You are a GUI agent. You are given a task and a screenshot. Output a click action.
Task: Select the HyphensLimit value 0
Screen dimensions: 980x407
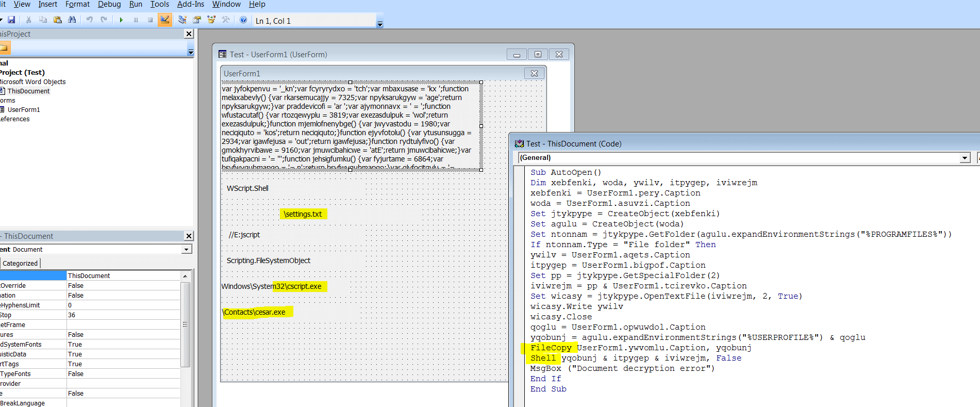pos(124,305)
